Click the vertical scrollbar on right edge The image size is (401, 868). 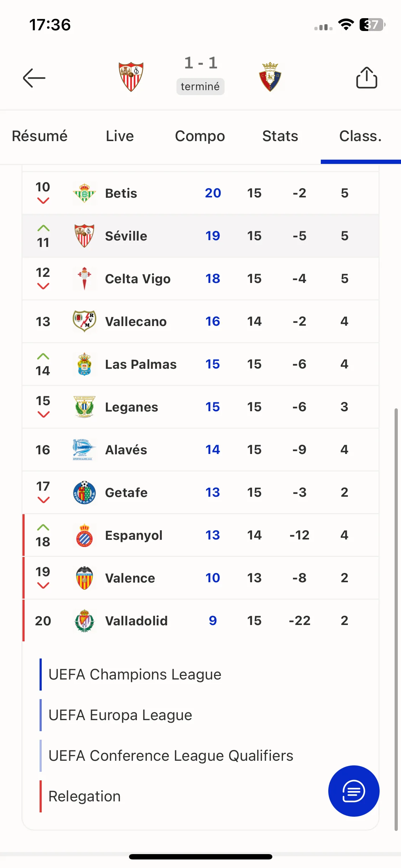coord(396,620)
